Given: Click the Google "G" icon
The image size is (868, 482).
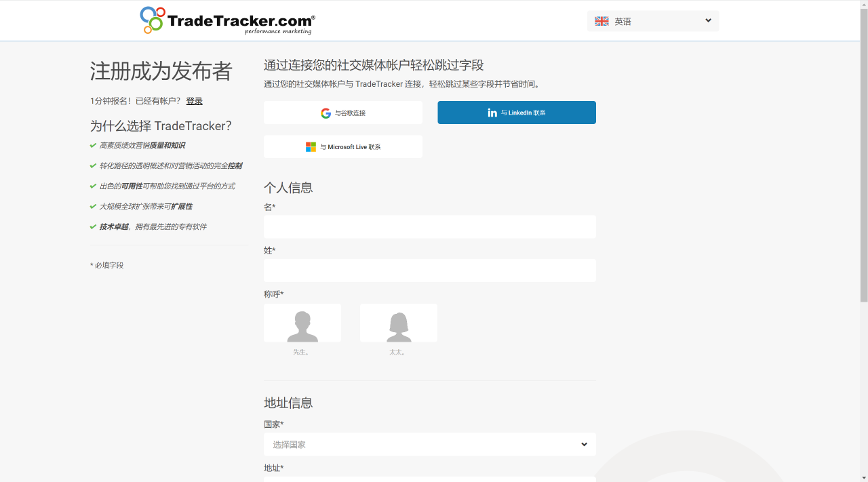Looking at the screenshot, I should point(325,113).
